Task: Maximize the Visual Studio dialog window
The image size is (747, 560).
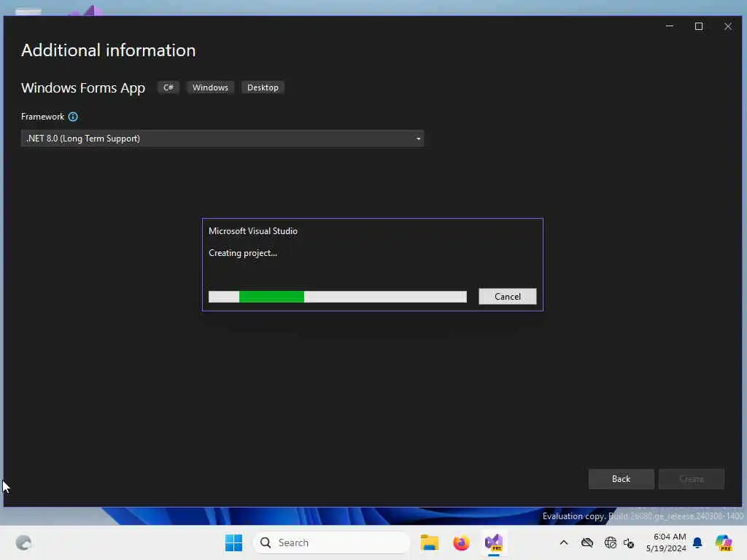Action: [x=698, y=26]
